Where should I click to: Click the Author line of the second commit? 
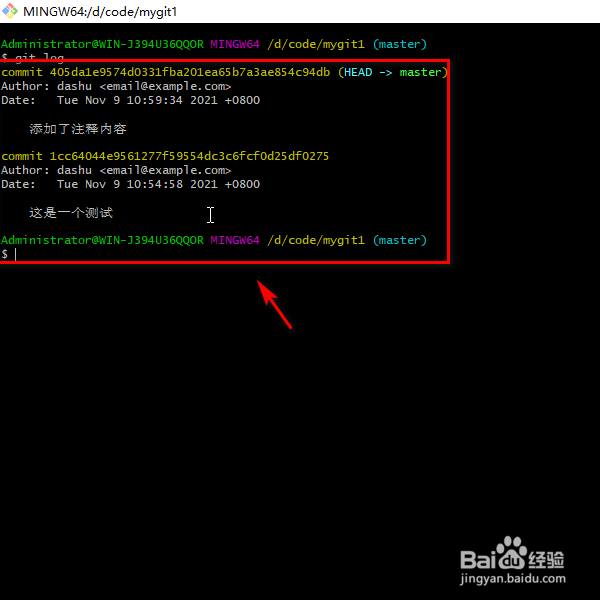(116, 170)
